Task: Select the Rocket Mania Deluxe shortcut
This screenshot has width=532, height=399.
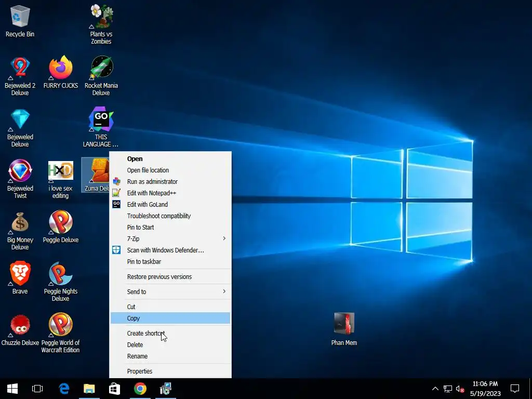Action: coord(101,76)
